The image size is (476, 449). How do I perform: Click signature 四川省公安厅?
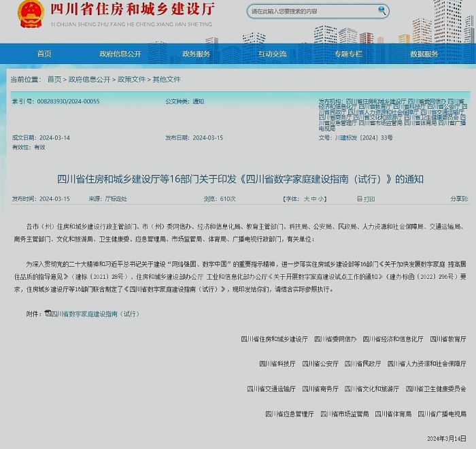coord(320,364)
